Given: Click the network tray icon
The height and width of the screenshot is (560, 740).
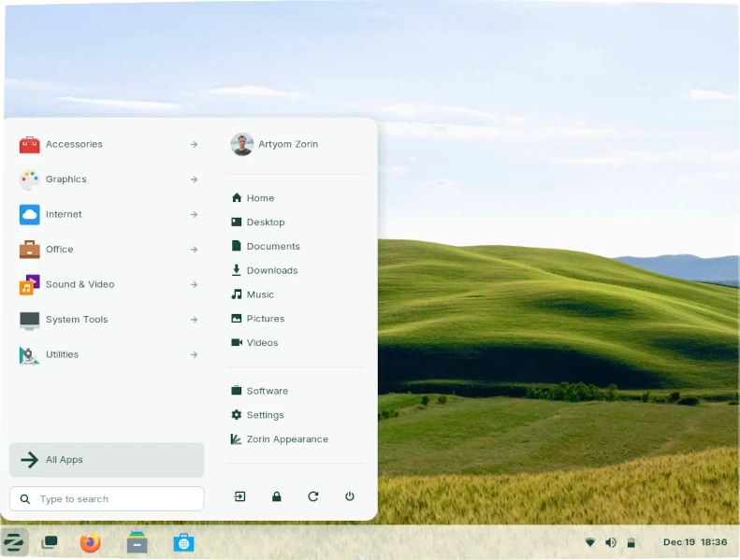Looking at the screenshot, I should (590, 542).
